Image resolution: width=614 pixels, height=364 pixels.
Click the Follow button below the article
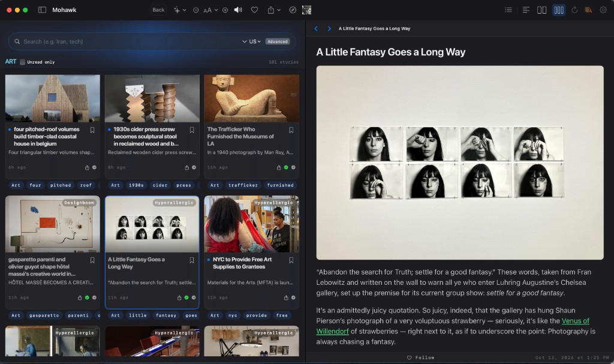tap(420, 357)
